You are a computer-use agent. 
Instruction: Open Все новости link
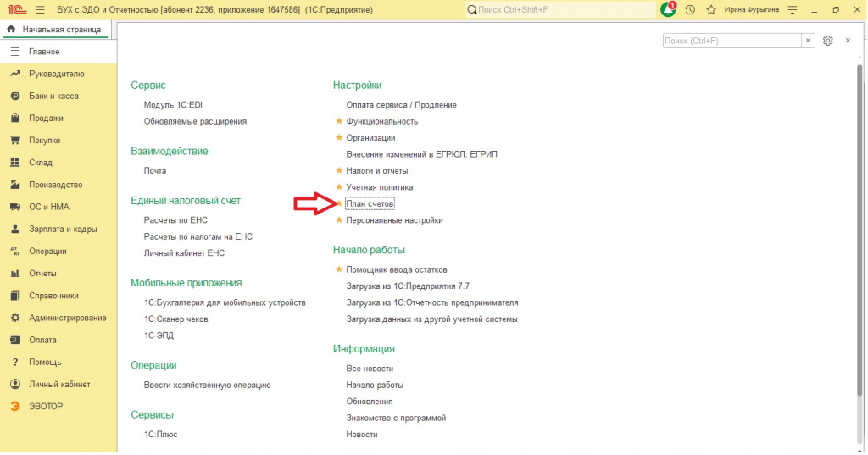pyautogui.click(x=370, y=368)
